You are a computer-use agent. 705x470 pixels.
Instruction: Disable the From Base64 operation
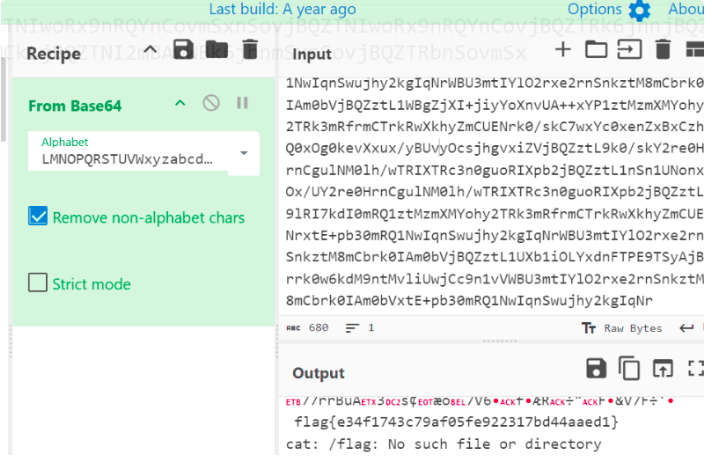click(x=211, y=103)
